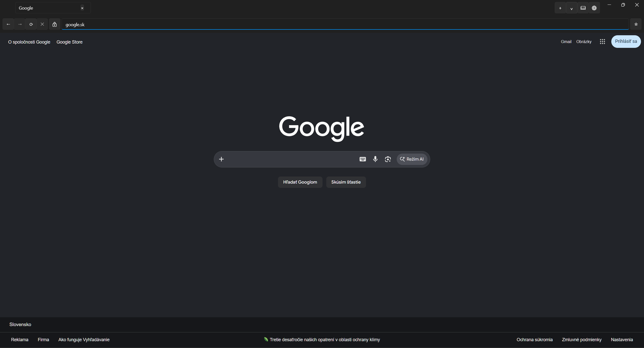The image size is (644, 348).
Task: Reload the page with the refresh icon
Action: coord(31,24)
